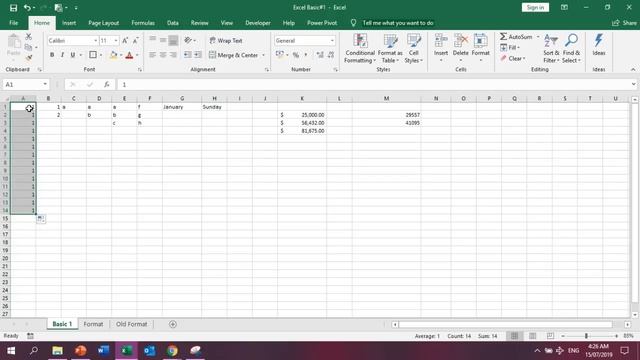Undo the last action
Viewport: 640px width, 360px height.
pos(27,8)
